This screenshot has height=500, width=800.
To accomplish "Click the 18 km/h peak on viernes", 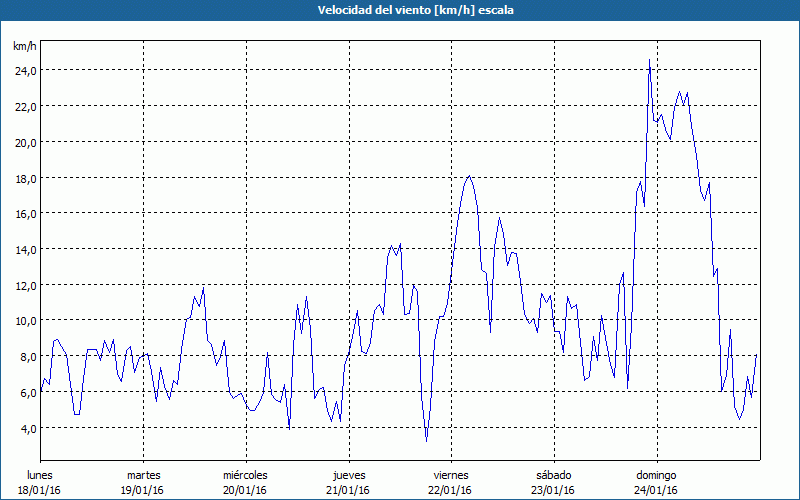I will click(469, 176).
